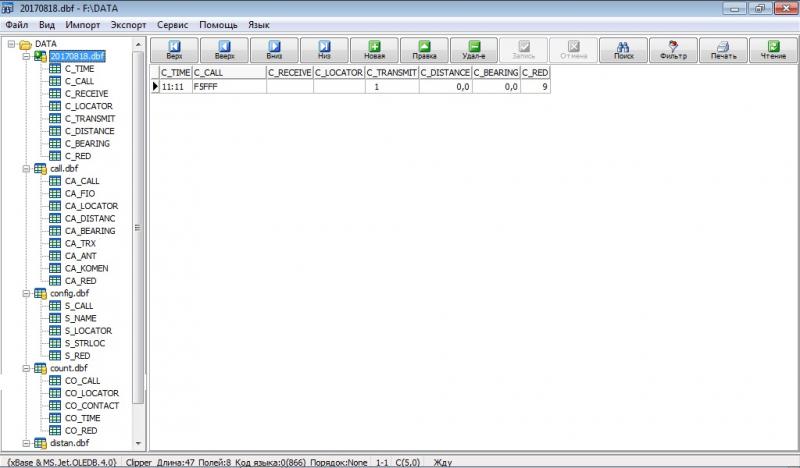Collapse the 20170818.dbf tree node
The image size is (800, 468).
tap(25, 56)
